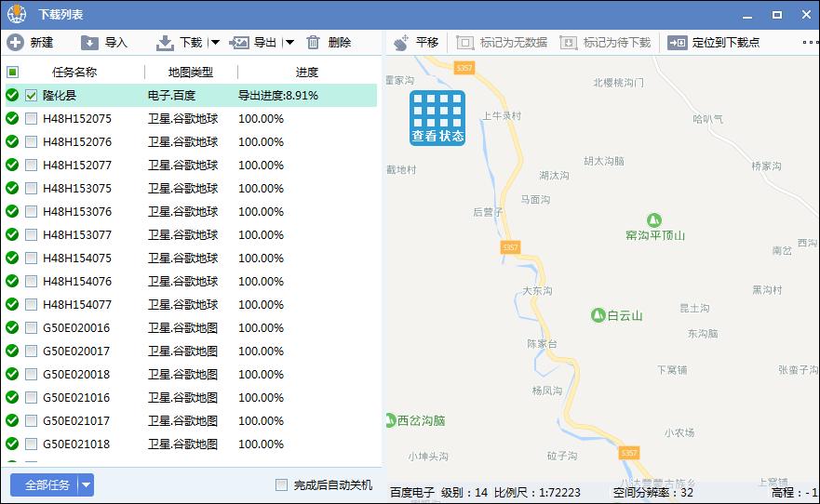
Task: Click the app logo in title bar
Action: (x=17, y=14)
